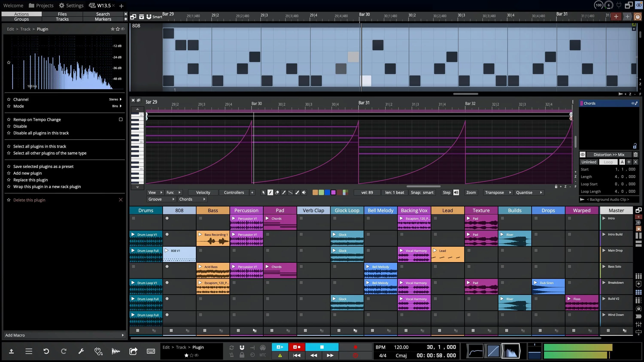Click the red record button in transport
Viewport: 644px width, 362px height.
[x=355, y=347]
